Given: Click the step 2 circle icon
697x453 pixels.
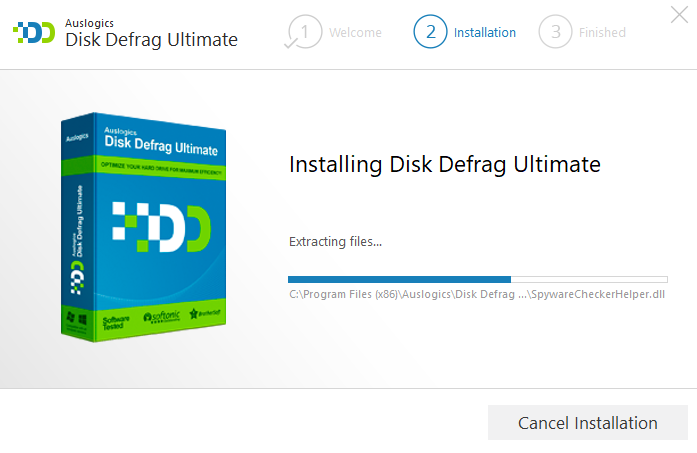Looking at the screenshot, I should coord(430,32).
